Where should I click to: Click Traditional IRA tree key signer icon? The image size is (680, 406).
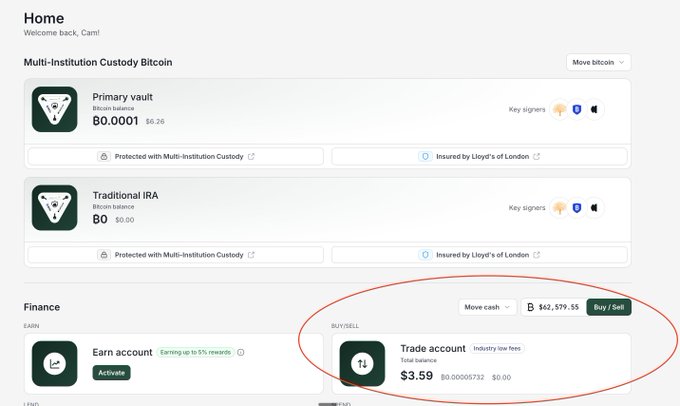coord(559,208)
